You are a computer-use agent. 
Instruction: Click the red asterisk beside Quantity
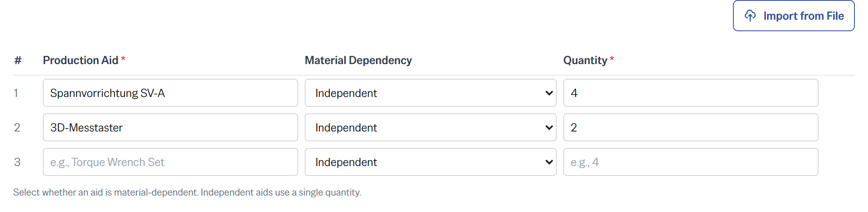612,59
